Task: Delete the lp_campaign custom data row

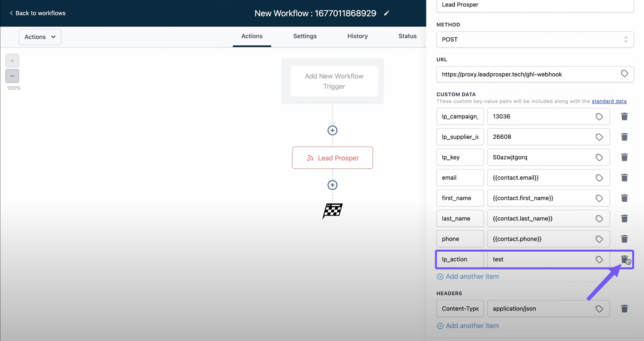Action: (624, 116)
